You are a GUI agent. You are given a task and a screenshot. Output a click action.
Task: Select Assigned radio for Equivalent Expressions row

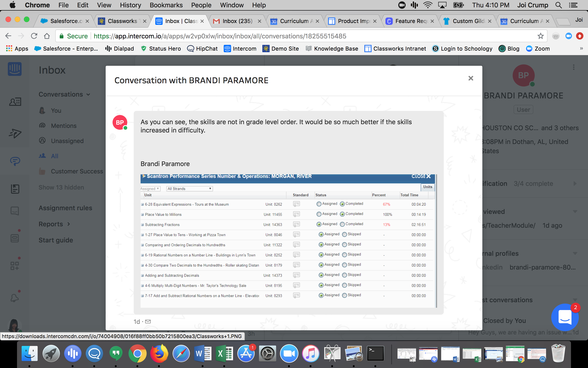click(319, 204)
